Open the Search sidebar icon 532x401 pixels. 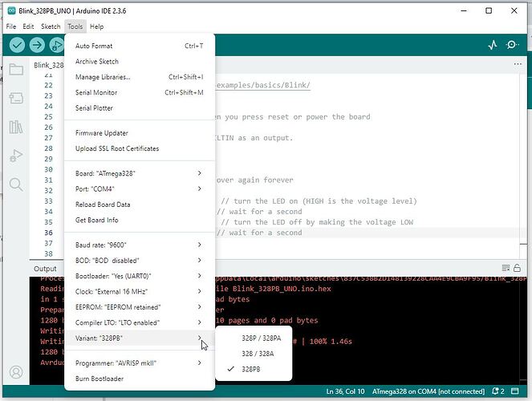[x=16, y=184]
